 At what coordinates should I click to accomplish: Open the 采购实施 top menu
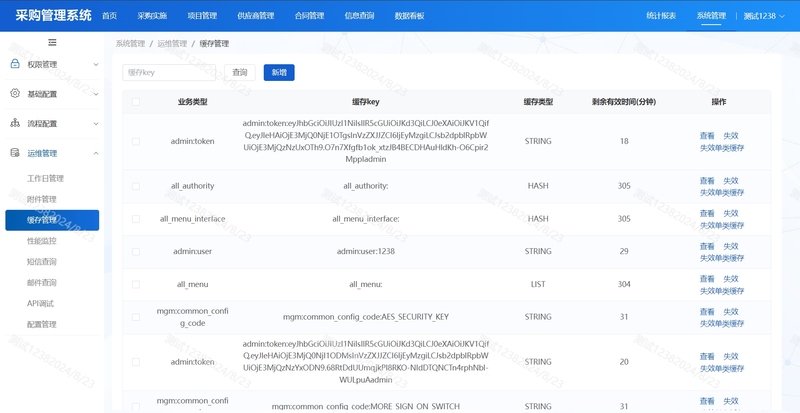152,16
